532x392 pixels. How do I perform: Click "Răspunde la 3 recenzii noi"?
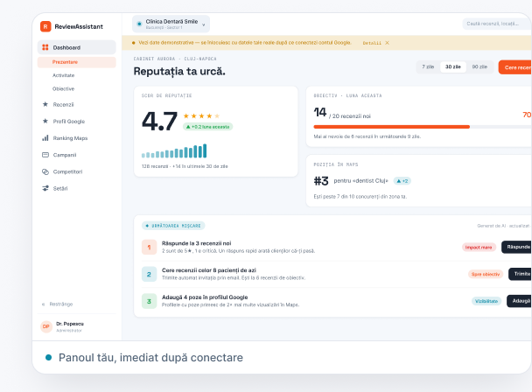point(197,243)
